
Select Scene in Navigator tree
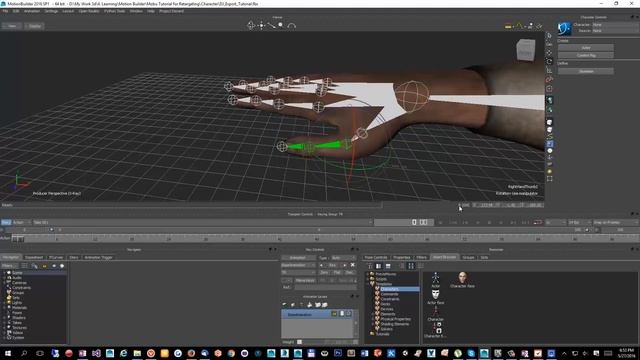(17, 273)
